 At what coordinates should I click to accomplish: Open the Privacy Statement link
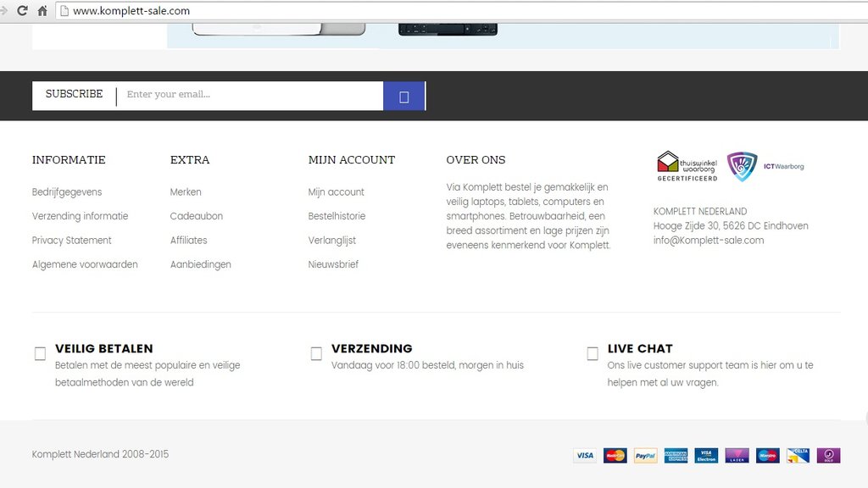(71, 241)
